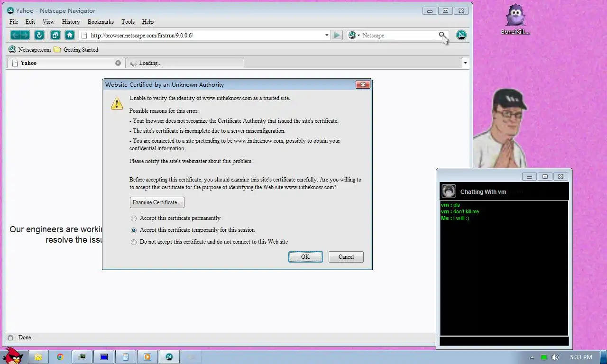This screenshot has width=607, height=364.
Task: Click the volume speaker tray icon
Action: click(555, 357)
